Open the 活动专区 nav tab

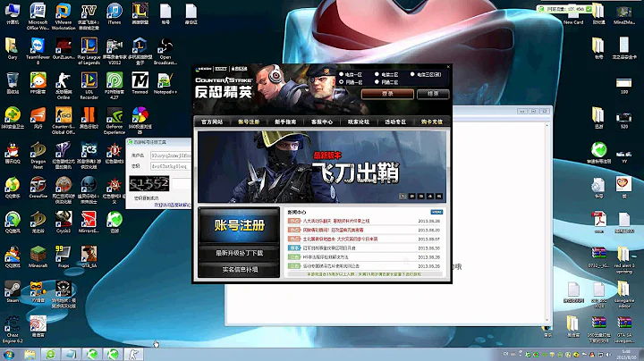click(x=395, y=122)
